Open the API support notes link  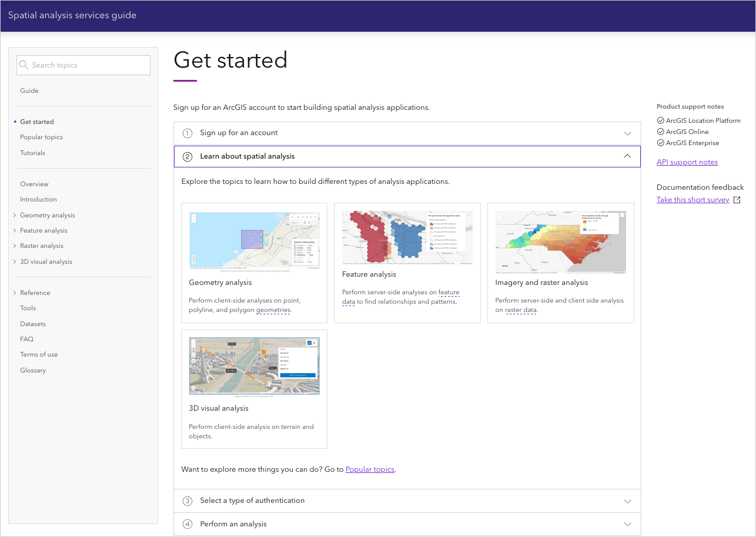coord(687,162)
